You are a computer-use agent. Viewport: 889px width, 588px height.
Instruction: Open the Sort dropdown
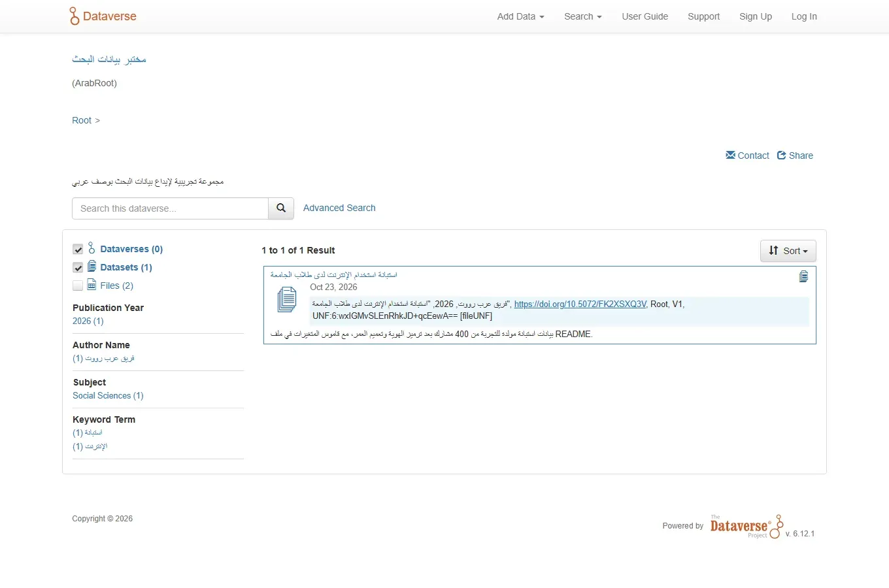point(788,251)
